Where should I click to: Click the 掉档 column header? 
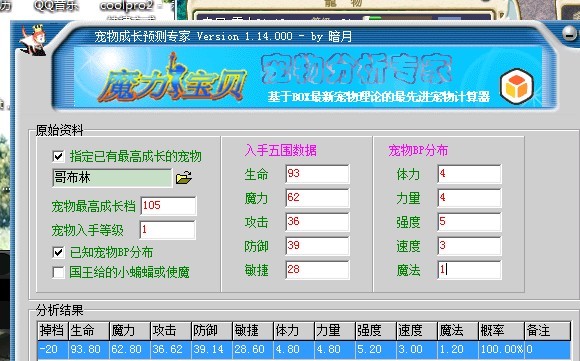[x=53, y=331]
